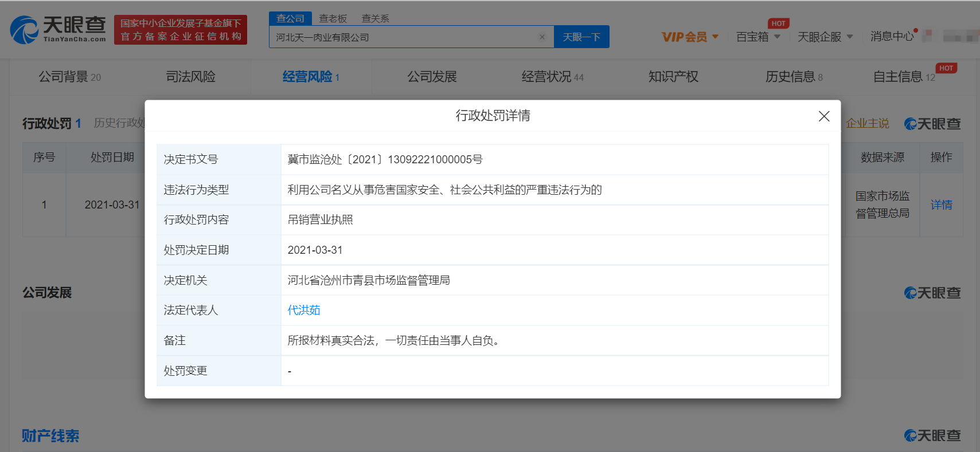Click the 详情 link in table

941,205
